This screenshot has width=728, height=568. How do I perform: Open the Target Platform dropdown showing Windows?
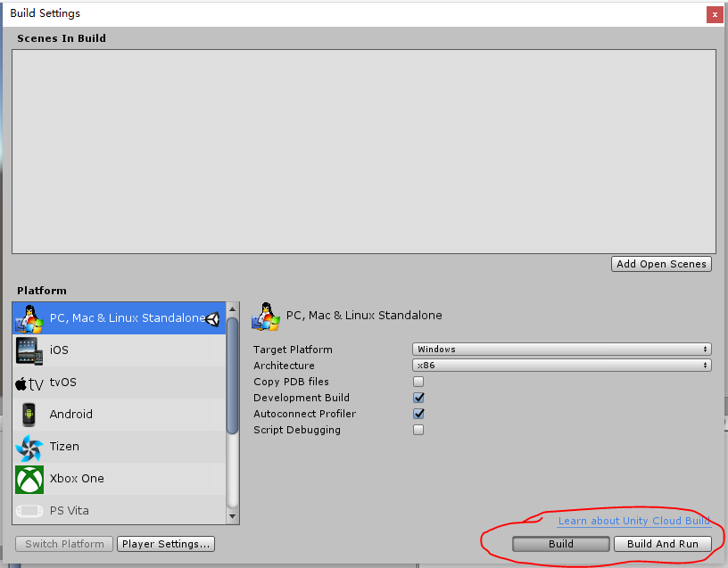pos(562,349)
